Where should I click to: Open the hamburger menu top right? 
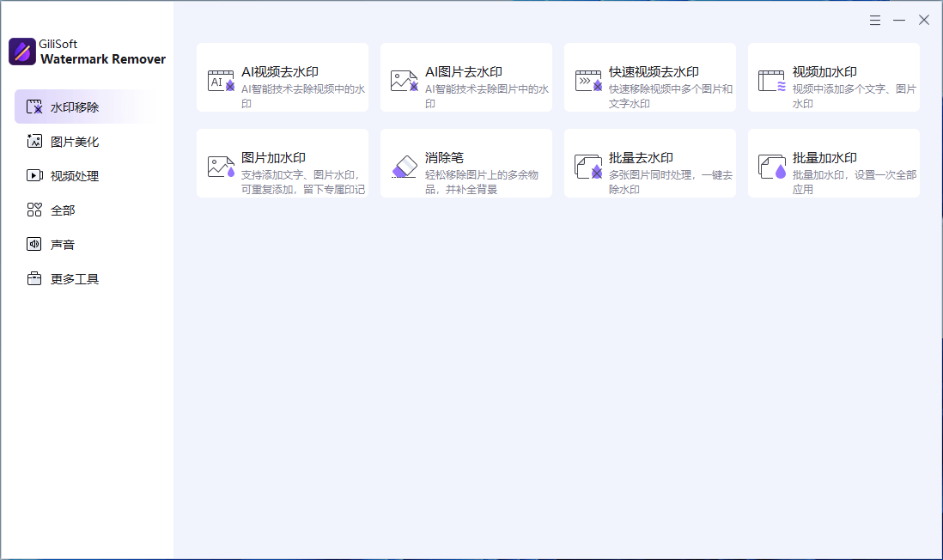[875, 20]
